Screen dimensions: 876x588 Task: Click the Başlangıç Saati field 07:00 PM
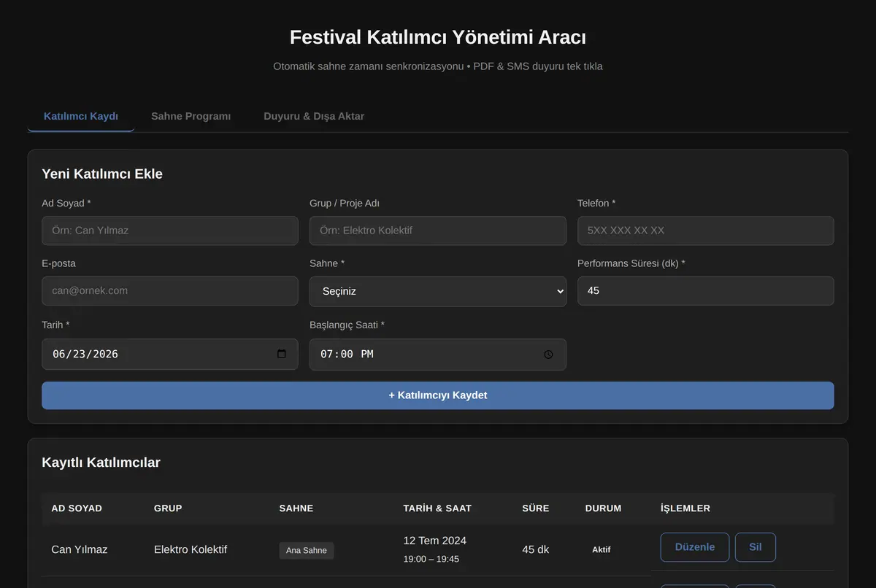click(x=438, y=354)
